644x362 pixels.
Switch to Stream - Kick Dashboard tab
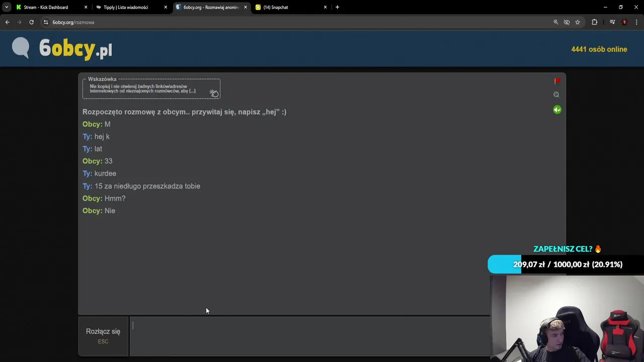tap(46, 8)
